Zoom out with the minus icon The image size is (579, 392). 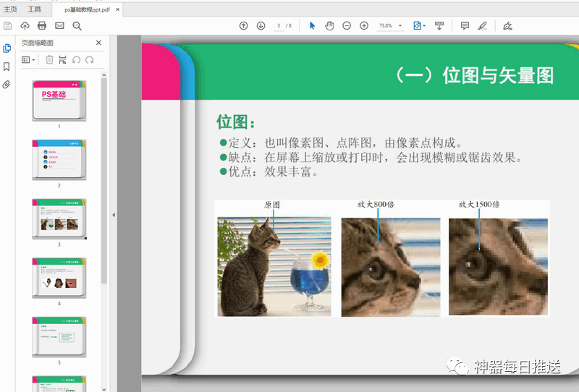tap(347, 25)
